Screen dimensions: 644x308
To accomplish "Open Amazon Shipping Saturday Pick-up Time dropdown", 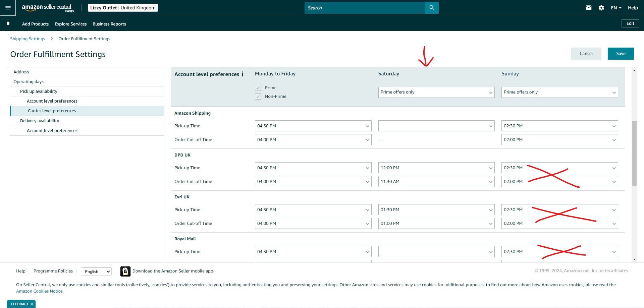I will click(436, 126).
